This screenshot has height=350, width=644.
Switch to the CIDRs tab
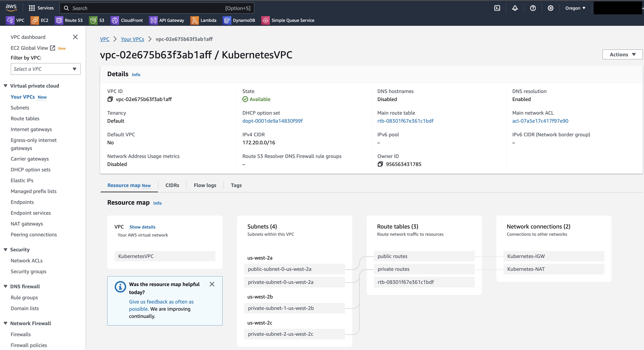[x=172, y=185]
